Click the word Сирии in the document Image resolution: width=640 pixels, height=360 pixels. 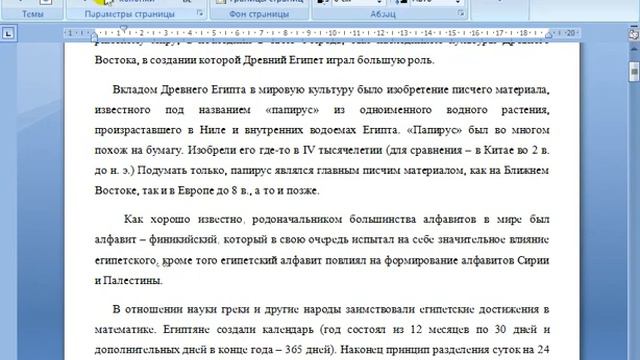[x=533, y=260]
